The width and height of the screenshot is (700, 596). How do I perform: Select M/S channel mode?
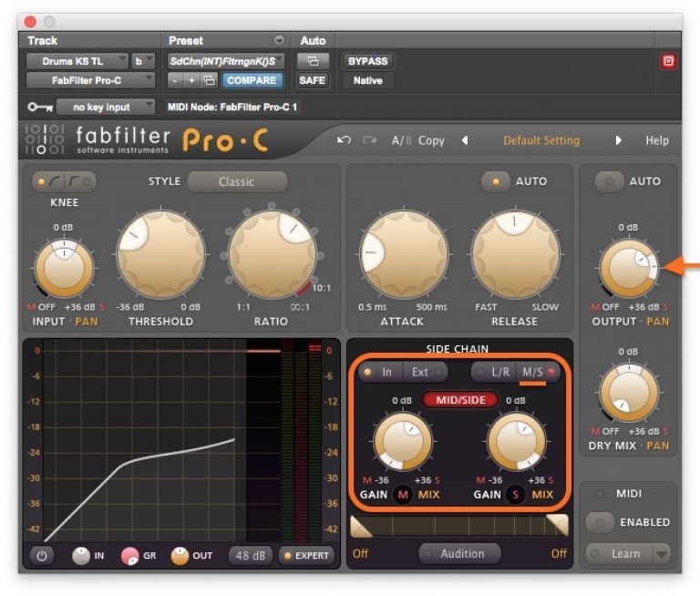tap(538, 372)
